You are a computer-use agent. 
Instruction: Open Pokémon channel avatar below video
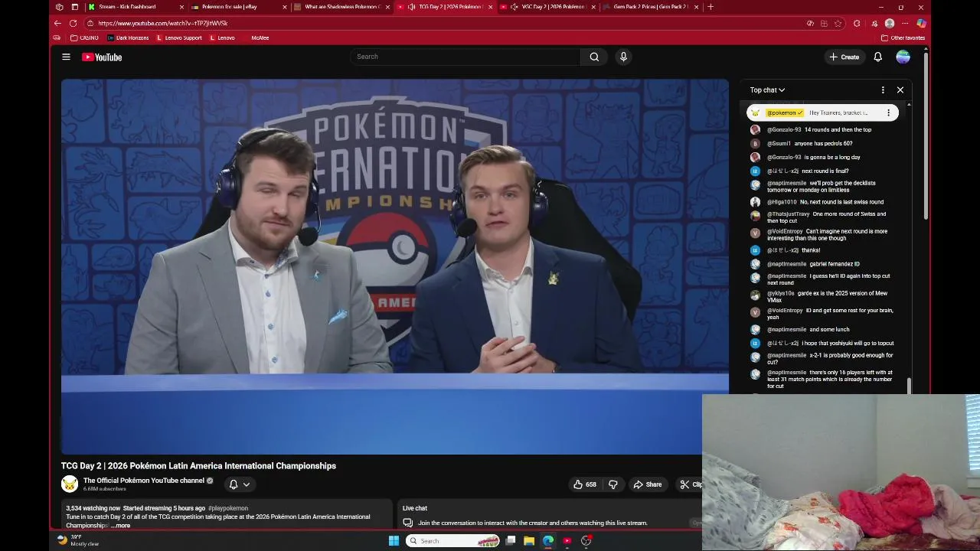[x=69, y=484]
